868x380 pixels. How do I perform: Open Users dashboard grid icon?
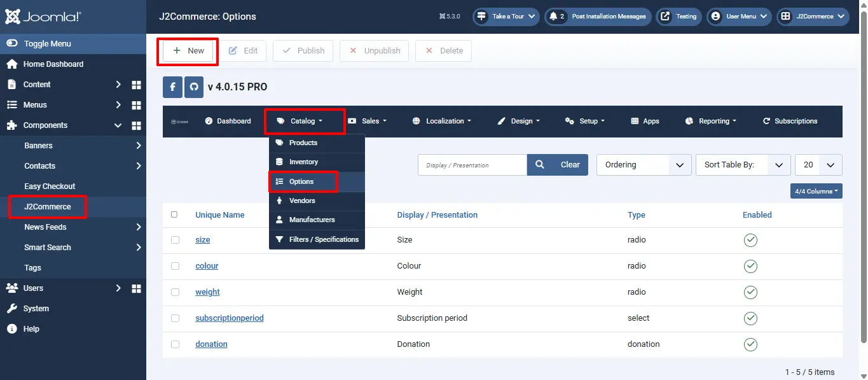click(136, 288)
